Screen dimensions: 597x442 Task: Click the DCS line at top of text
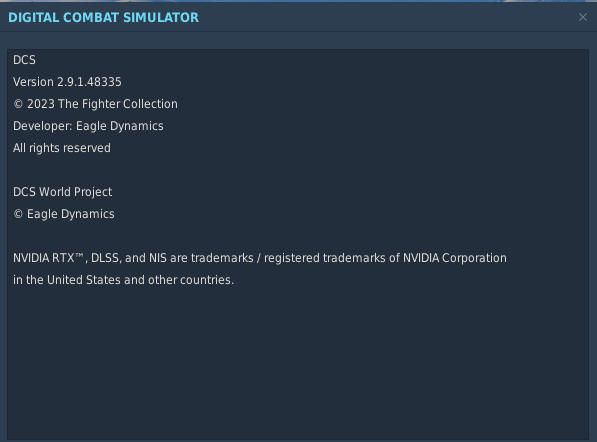pos(24,60)
